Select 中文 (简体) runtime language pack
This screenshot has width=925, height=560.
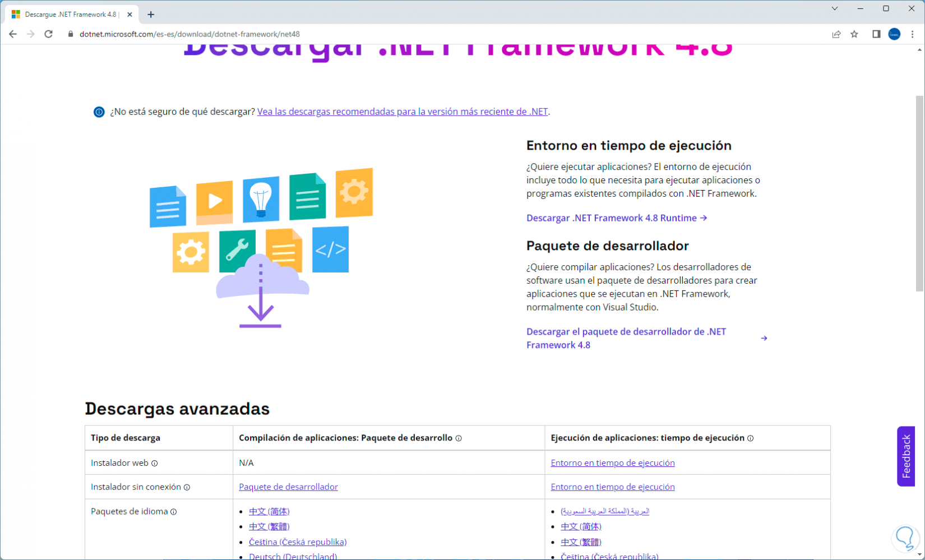(581, 526)
